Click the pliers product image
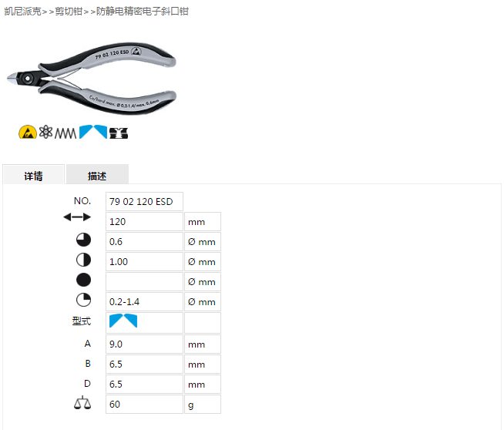The image size is (504, 430). point(92,78)
